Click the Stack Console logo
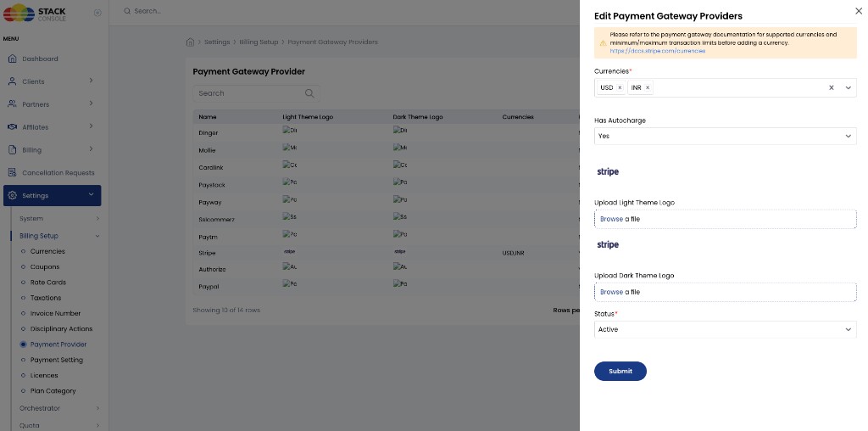868x431 pixels. [x=34, y=13]
